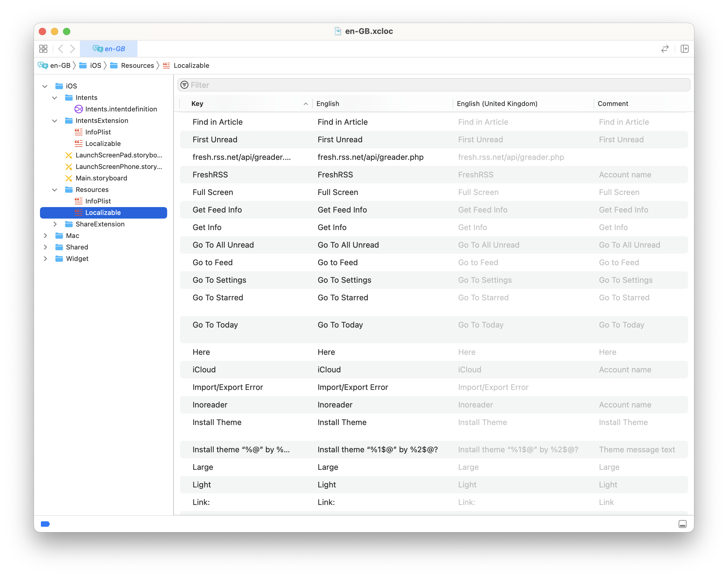728x577 pixels.
Task: Edit UK translation for Light
Action: point(467,484)
